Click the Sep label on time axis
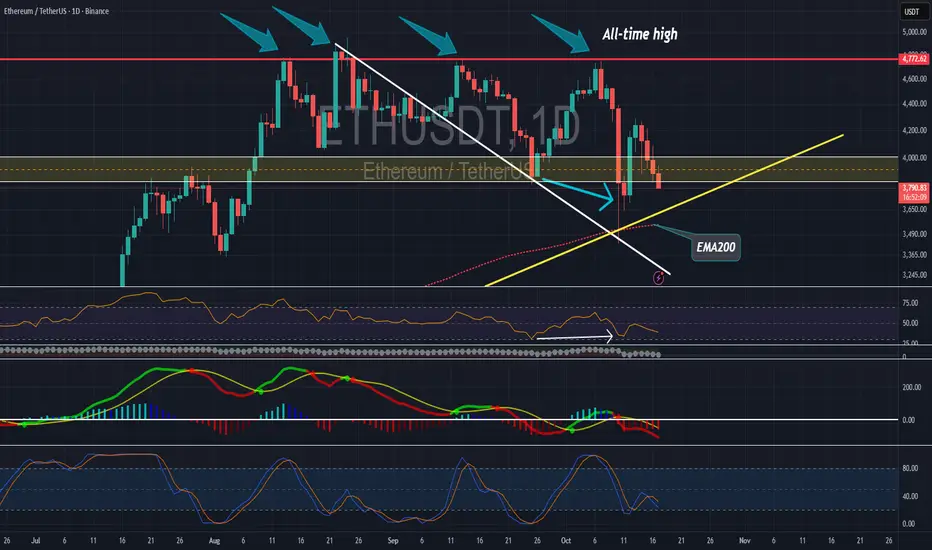This screenshot has width=932, height=550. pyautogui.click(x=393, y=540)
